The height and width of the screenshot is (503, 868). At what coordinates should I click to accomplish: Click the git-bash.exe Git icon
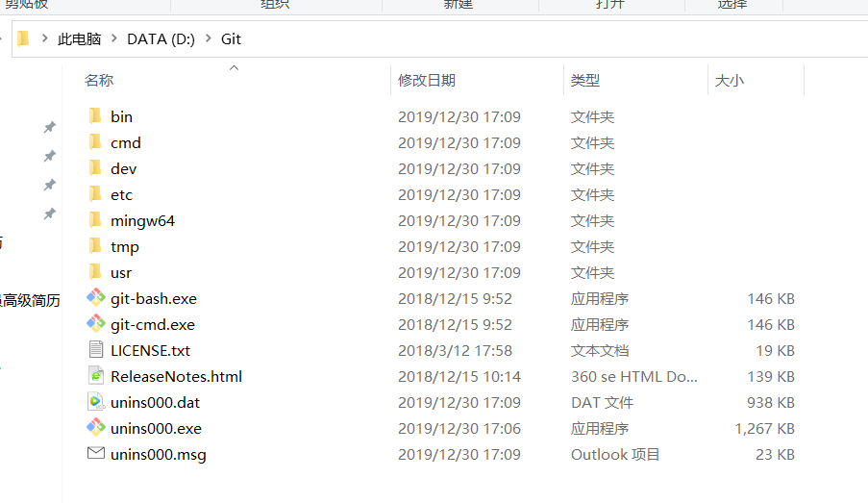tap(96, 297)
